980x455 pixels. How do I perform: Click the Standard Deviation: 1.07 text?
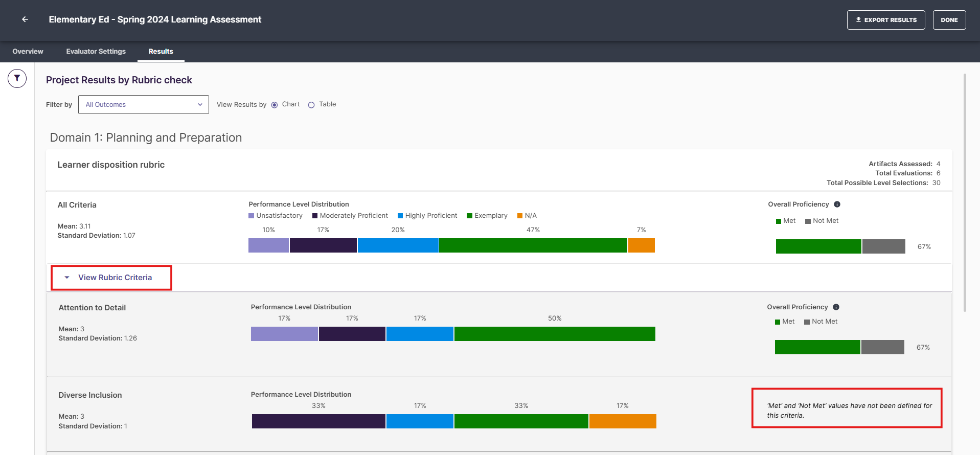point(96,236)
